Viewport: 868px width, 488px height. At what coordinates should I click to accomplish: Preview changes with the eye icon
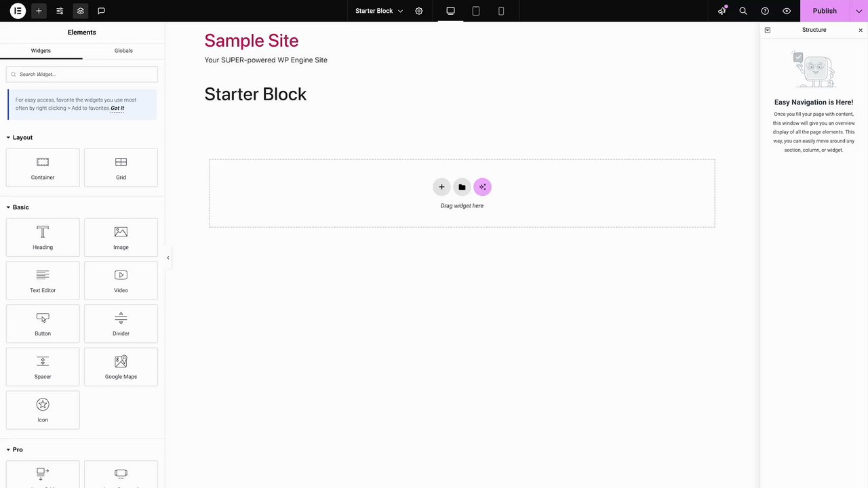pos(787,11)
